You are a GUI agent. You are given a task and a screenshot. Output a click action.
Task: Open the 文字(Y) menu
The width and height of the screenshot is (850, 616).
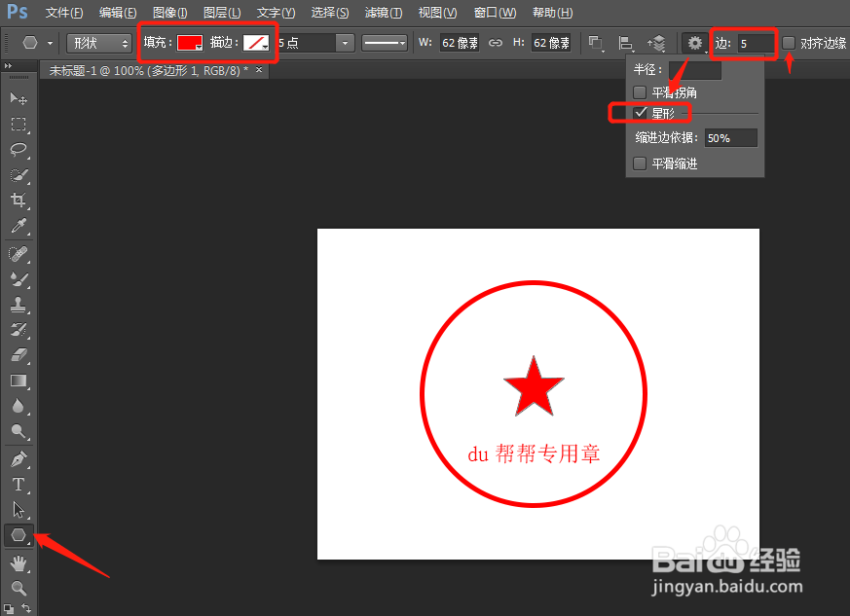point(276,13)
